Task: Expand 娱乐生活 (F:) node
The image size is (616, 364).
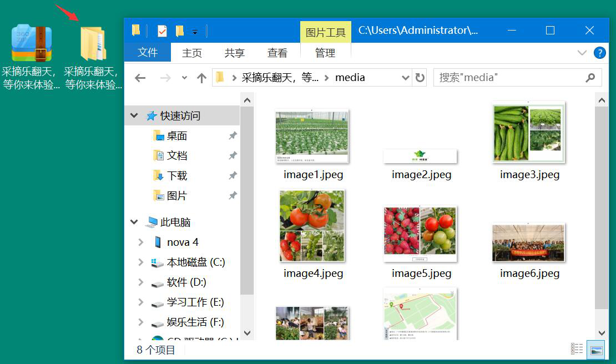Action: [140, 322]
